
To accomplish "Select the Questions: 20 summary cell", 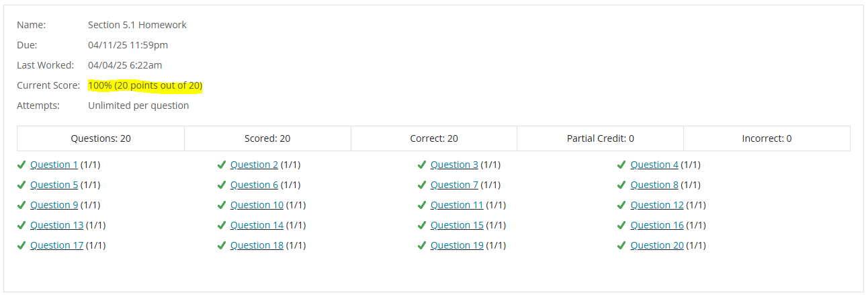I will (101, 138).
